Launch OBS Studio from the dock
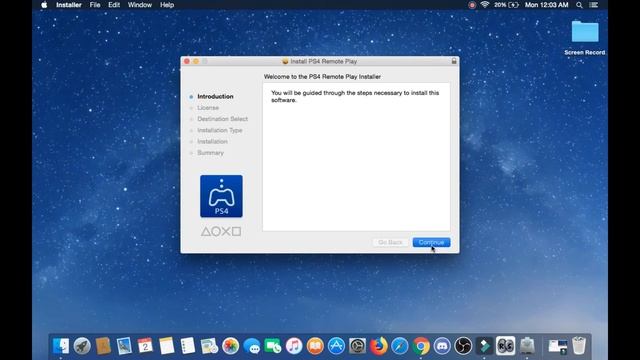 pos(463,346)
